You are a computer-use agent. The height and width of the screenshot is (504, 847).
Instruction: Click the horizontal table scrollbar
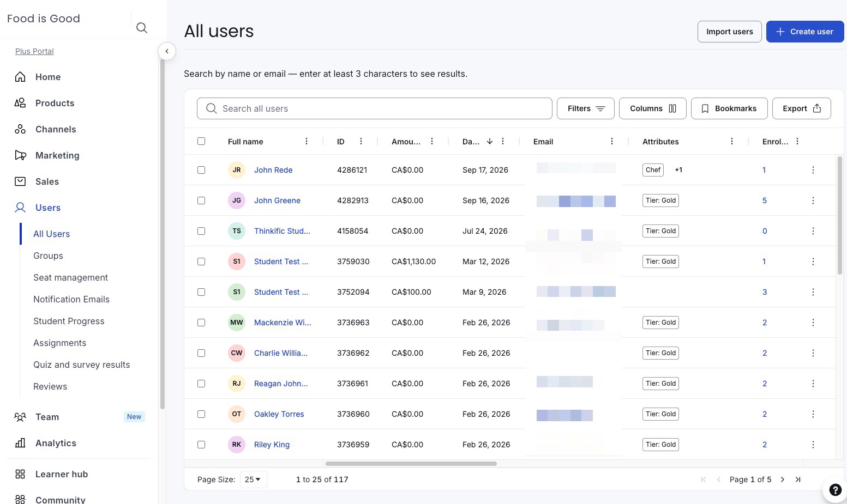[411, 464]
